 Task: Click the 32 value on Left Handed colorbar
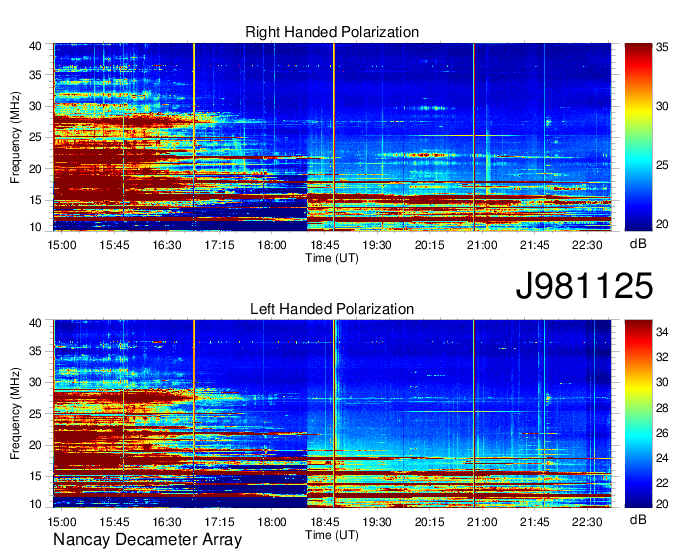point(662,357)
